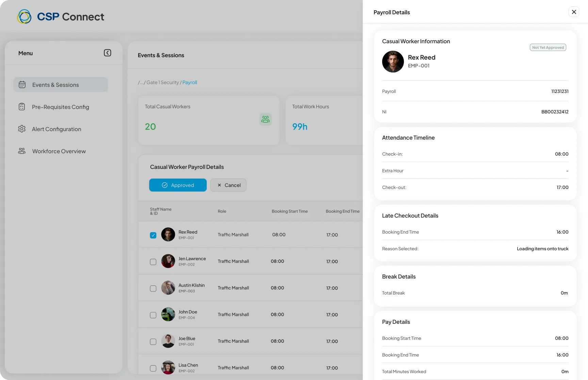This screenshot has width=588, height=380.
Task: Click the reason Loading items onto truck
Action: point(542,249)
